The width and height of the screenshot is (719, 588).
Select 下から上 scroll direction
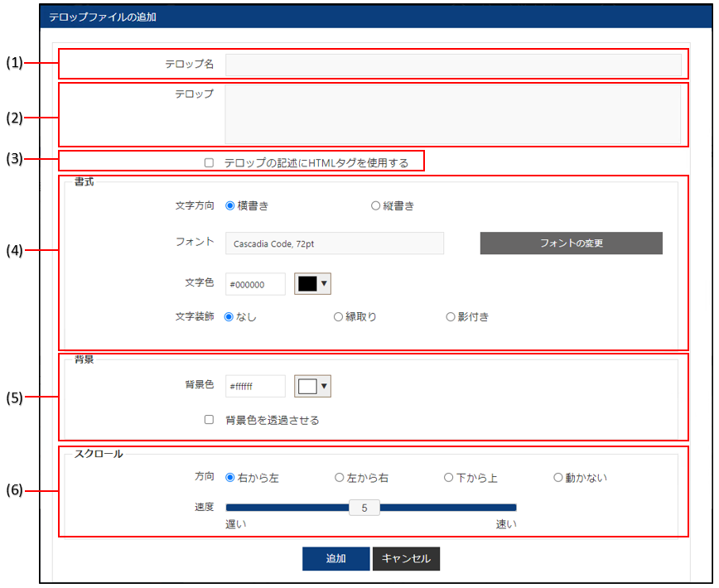point(448,478)
